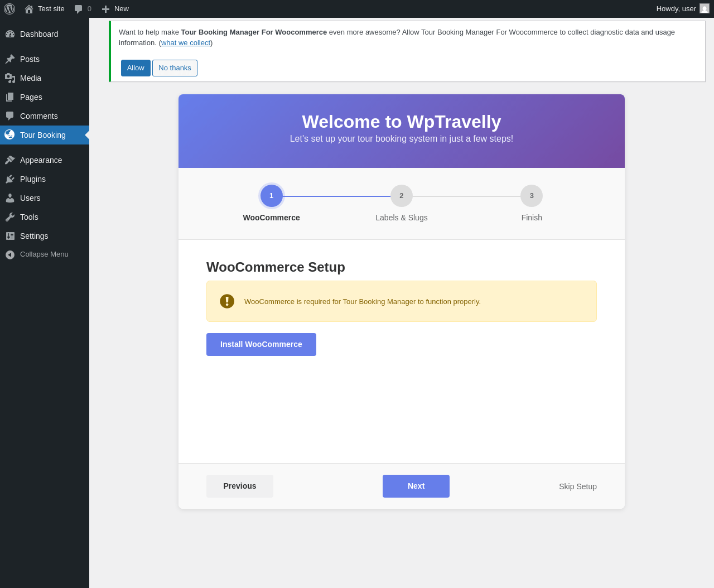The width and height of the screenshot is (714, 588).
Task: Open the Dashboard menu item
Action: click(45, 34)
